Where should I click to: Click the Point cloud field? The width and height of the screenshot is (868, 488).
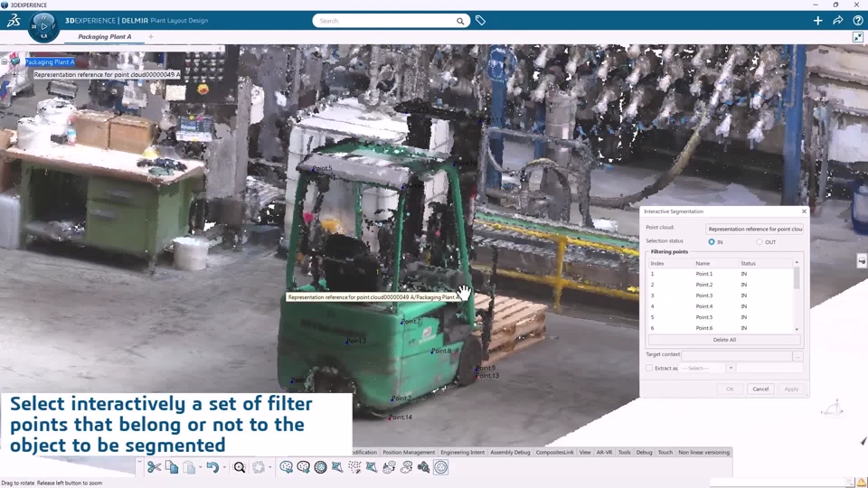point(754,229)
